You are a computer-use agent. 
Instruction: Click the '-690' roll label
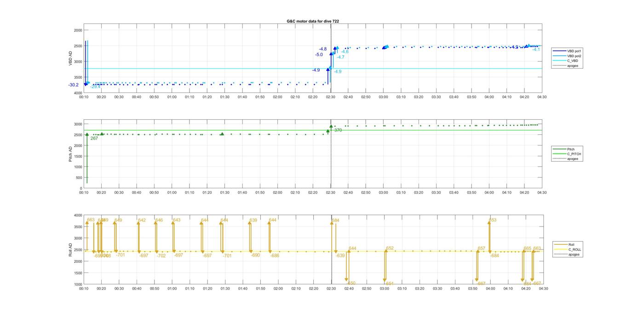click(255, 255)
